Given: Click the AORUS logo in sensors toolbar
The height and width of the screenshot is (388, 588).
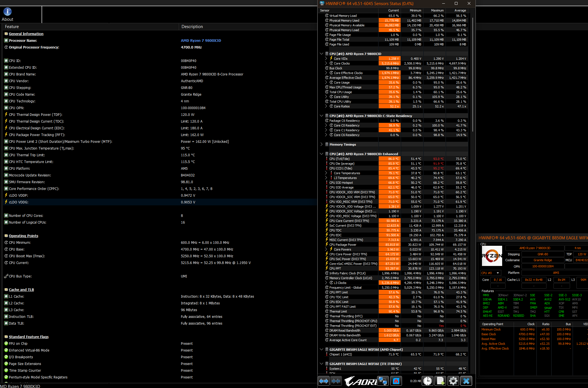Looking at the screenshot, I should 360,381.
